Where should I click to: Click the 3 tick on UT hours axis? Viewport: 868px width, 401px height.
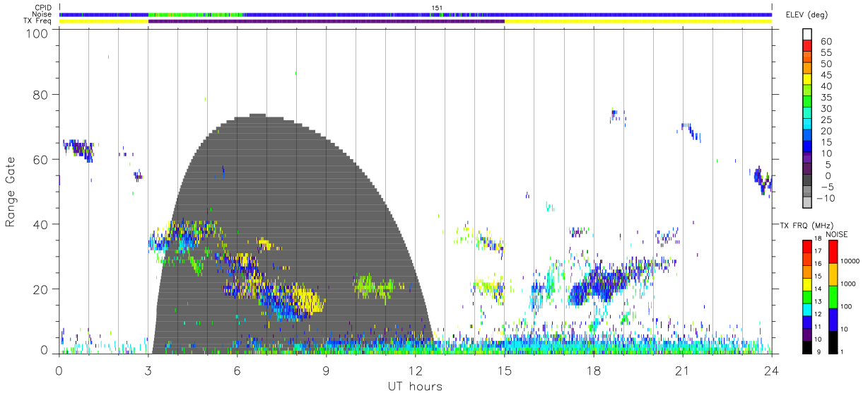pyautogui.click(x=148, y=371)
